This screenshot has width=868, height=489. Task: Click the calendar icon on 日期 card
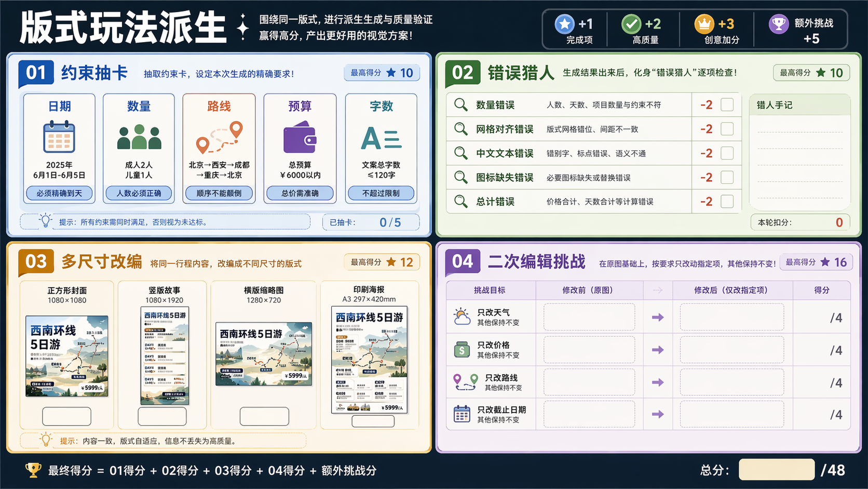(x=59, y=137)
